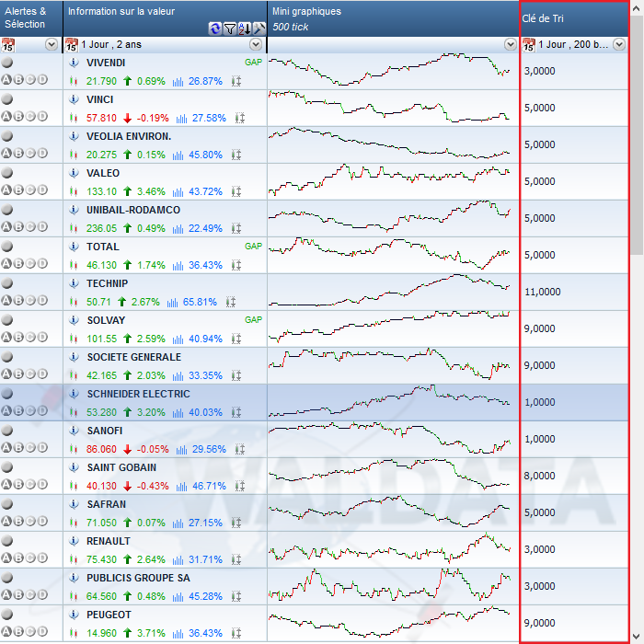Click the range icon at end of SOCIETE GENERALE row
Image resolution: width=644 pixels, height=644 pixels.
point(236,375)
